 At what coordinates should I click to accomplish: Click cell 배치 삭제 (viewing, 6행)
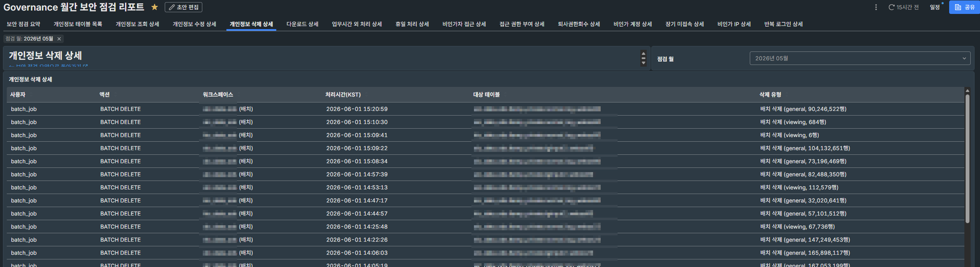pyautogui.click(x=790, y=135)
